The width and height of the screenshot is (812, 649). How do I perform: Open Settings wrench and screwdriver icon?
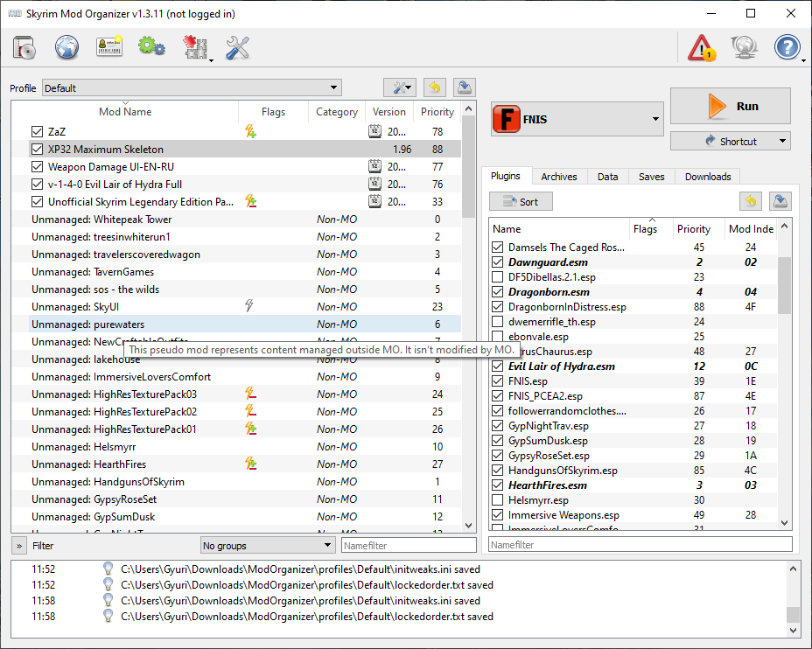click(237, 47)
